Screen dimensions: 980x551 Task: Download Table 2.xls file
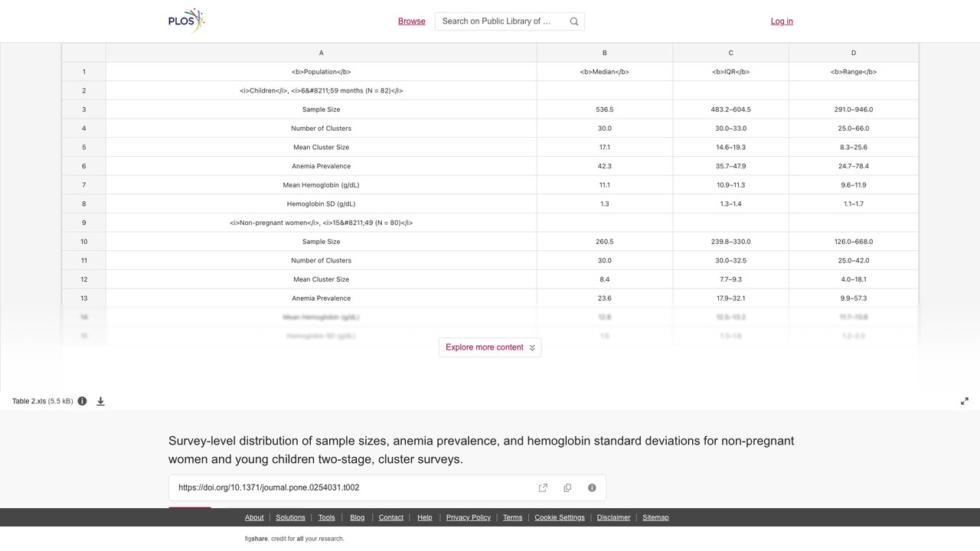[x=100, y=401]
